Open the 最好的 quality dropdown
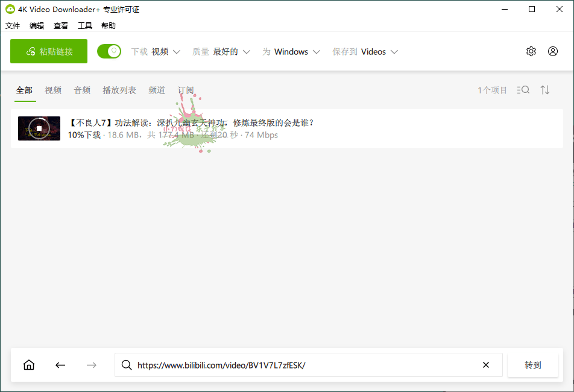 pos(230,51)
